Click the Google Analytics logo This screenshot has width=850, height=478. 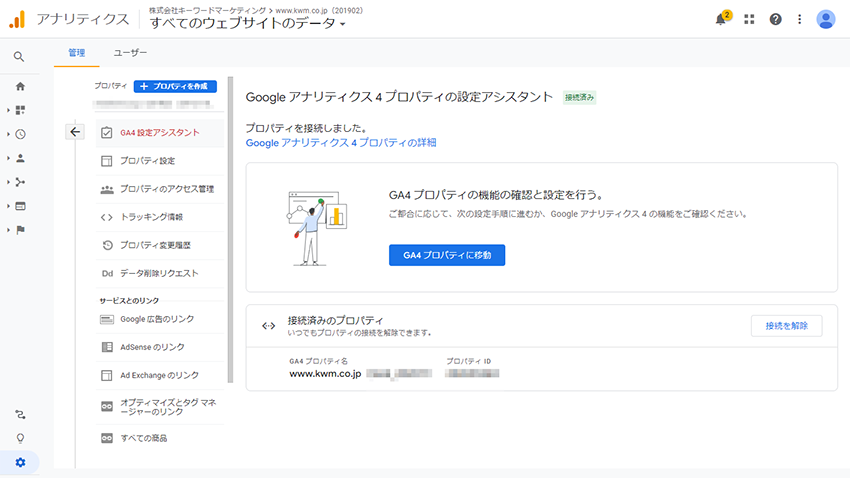(17, 20)
